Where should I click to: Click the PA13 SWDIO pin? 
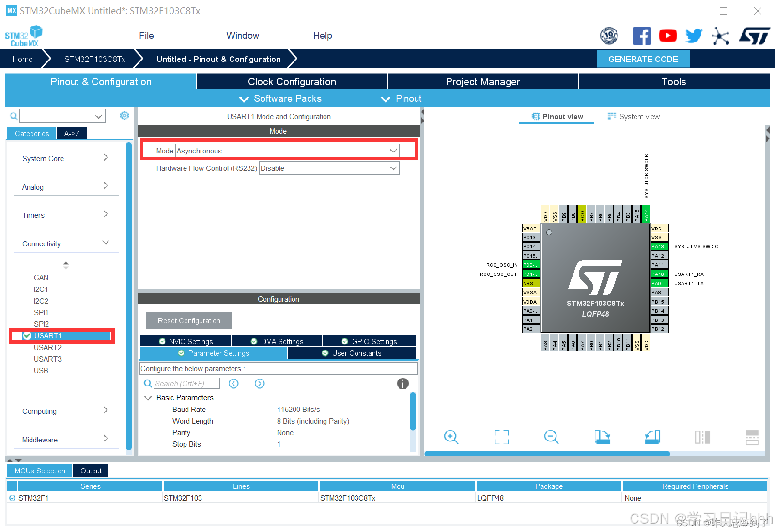coord(659,246)
